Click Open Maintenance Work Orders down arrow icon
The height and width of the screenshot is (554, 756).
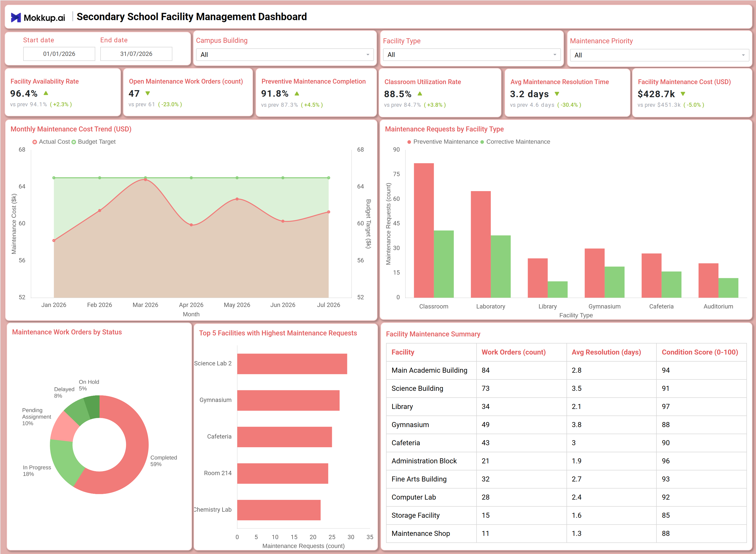pos(148,93)
